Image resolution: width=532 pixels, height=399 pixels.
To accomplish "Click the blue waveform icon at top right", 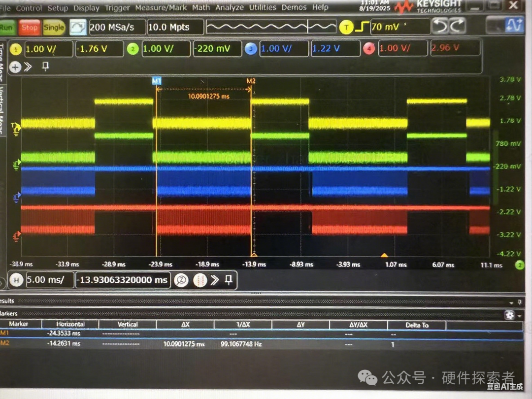I will click(x=515, y=25).
